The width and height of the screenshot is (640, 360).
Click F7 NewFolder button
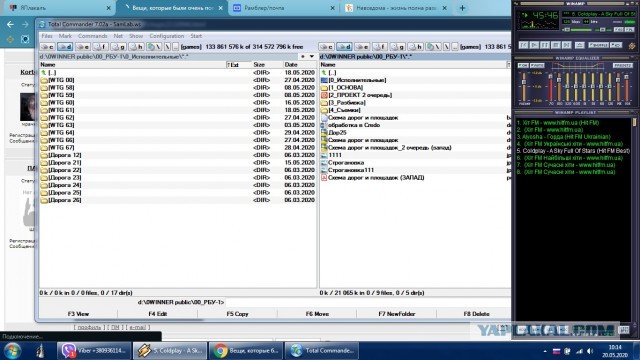click(397, 314)
